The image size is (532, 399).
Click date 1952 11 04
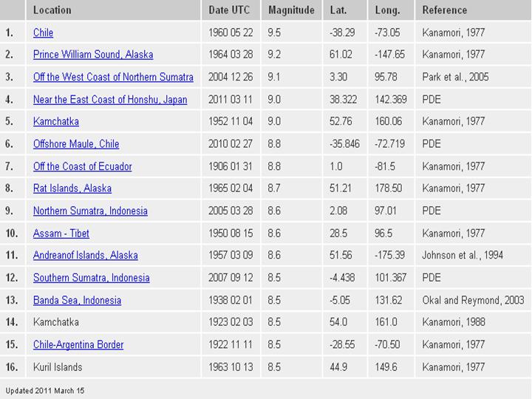(231, 121)
